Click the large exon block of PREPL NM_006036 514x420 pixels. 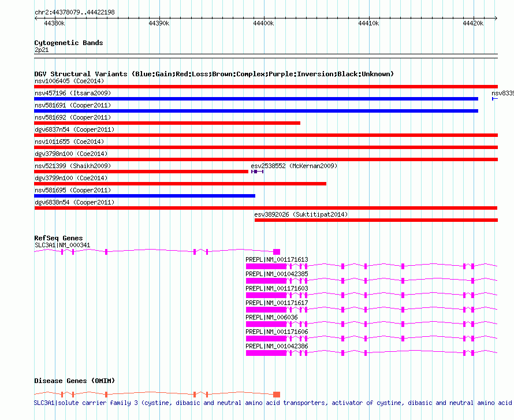coord(266,324)
